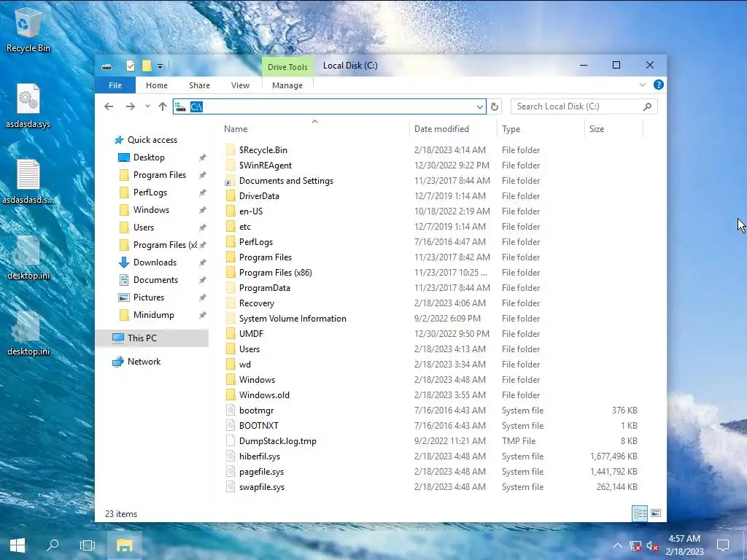Screen dimensions: 747x560
Task: Open Pictures in navigation pane
Action: coord(149,297)
